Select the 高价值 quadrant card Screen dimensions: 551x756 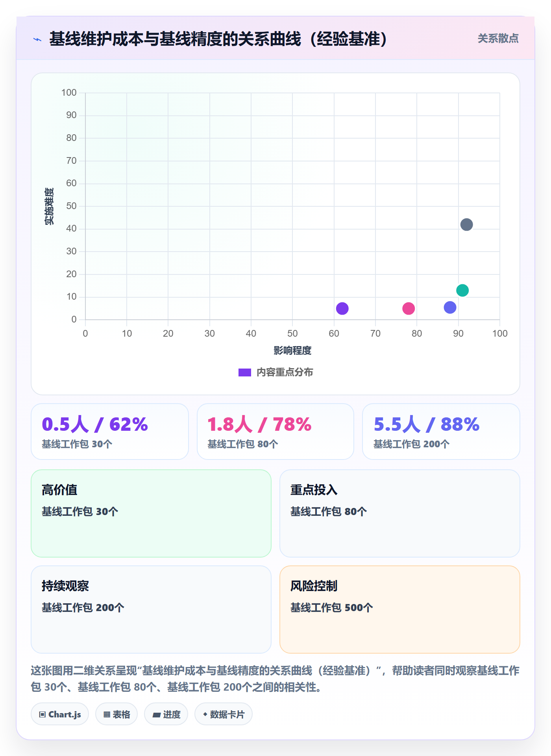[151, 513]
